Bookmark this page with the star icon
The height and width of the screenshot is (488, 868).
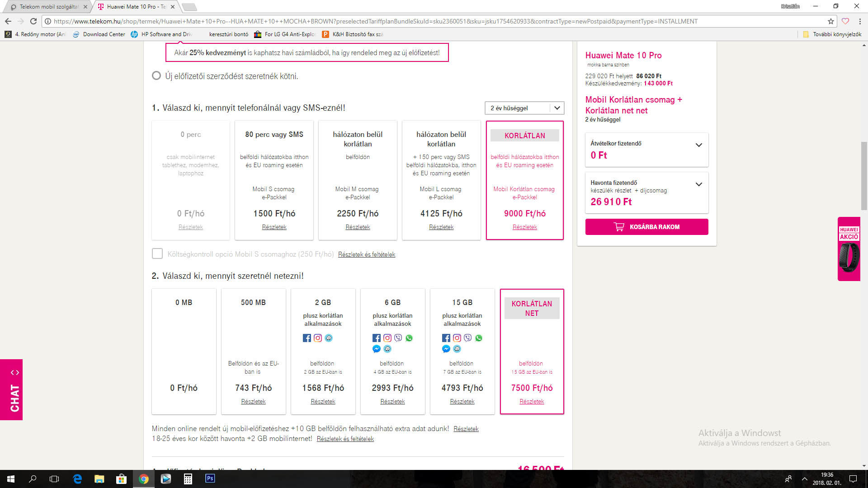tap(831, 21)
